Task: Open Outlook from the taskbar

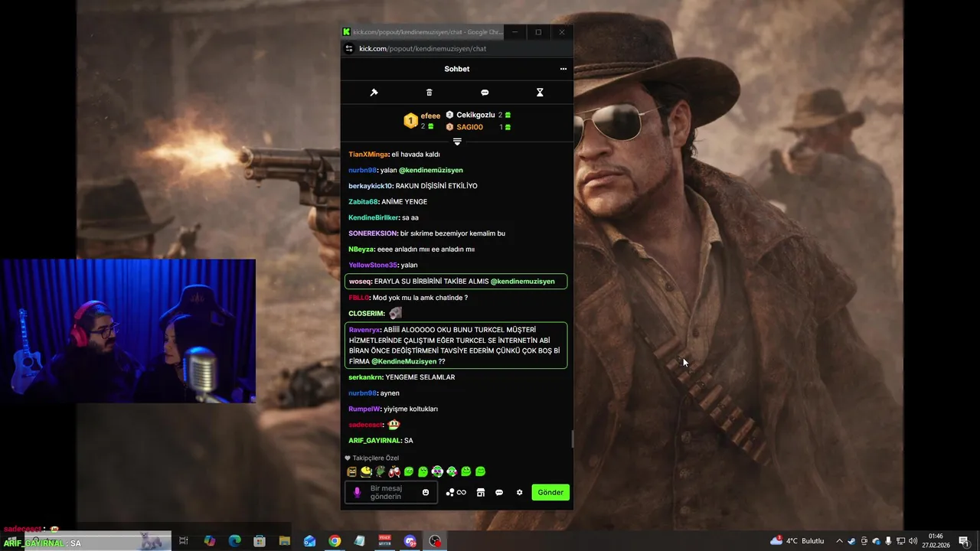Action: point(309,541)
